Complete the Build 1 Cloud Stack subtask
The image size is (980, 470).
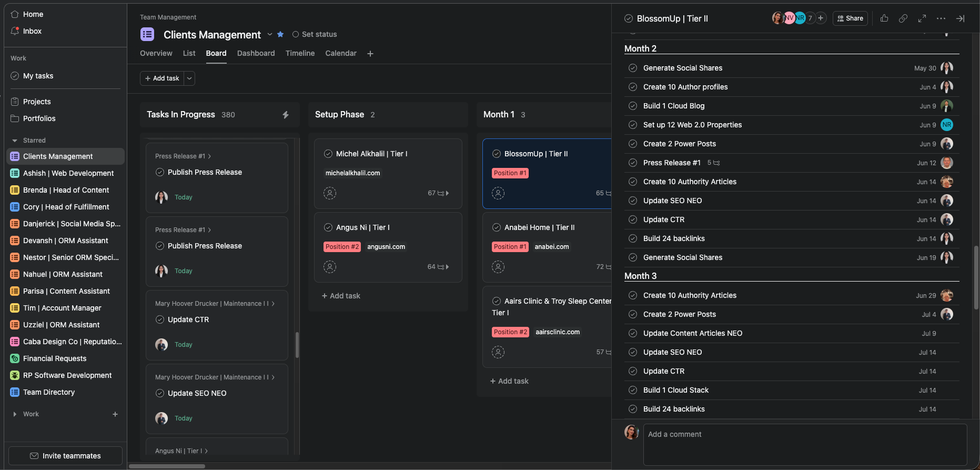point(633,390)
